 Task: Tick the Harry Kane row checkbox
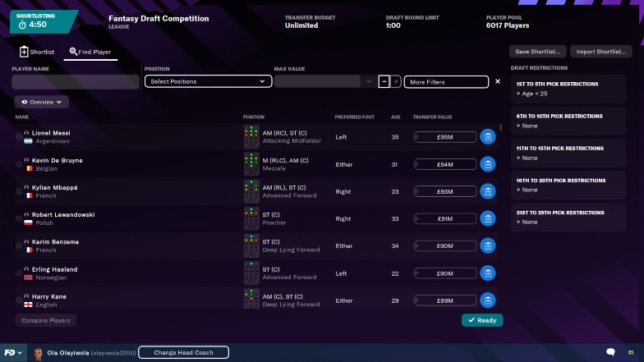point(19,300)
